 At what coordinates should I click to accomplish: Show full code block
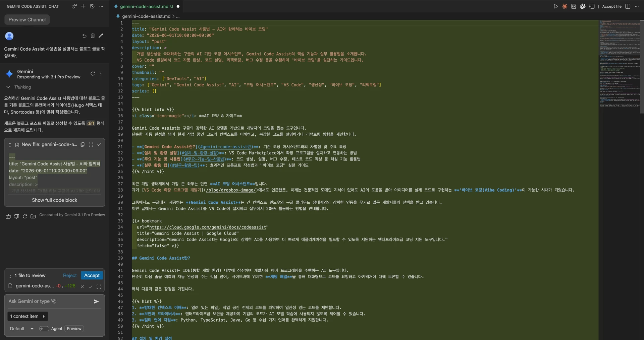pyautogui.click(x=54, y=200)
